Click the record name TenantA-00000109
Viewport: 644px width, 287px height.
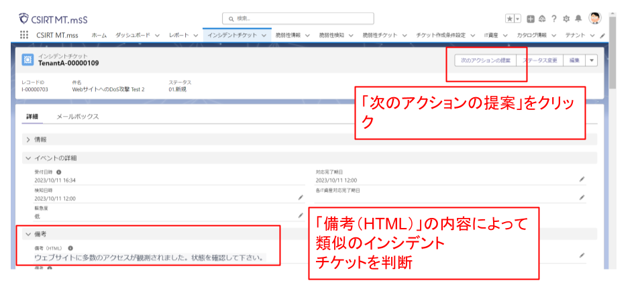point(68,63)
